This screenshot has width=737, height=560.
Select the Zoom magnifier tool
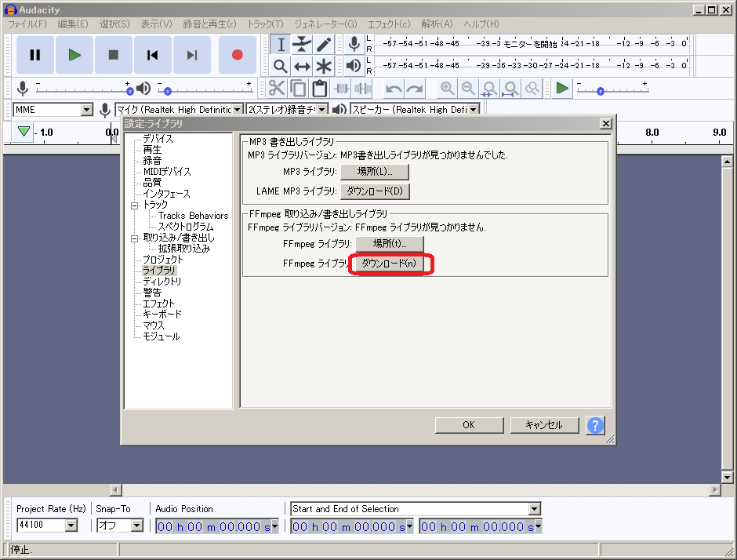[281, 67]
